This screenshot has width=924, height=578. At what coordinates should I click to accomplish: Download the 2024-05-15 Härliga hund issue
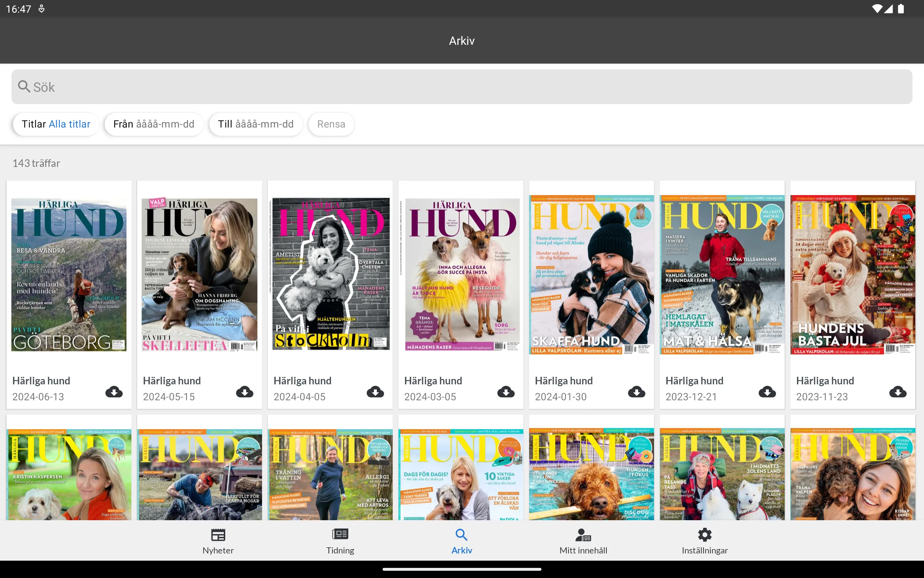pyautogui.click(x=244, y=392)
